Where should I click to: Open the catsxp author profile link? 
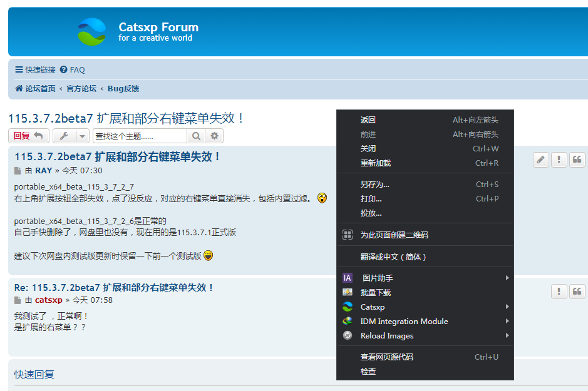click(x=49, y=300)
